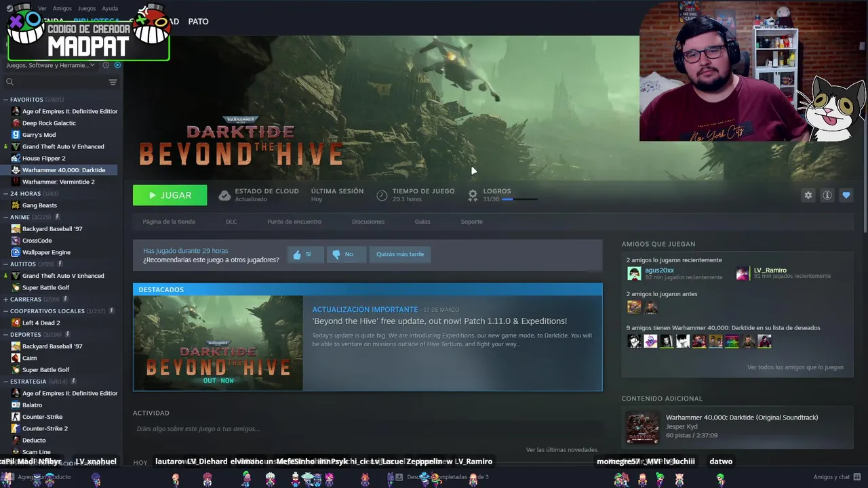Click the playtime clock icon
Viewport: 868px width, 488px height.
point(382,195)
